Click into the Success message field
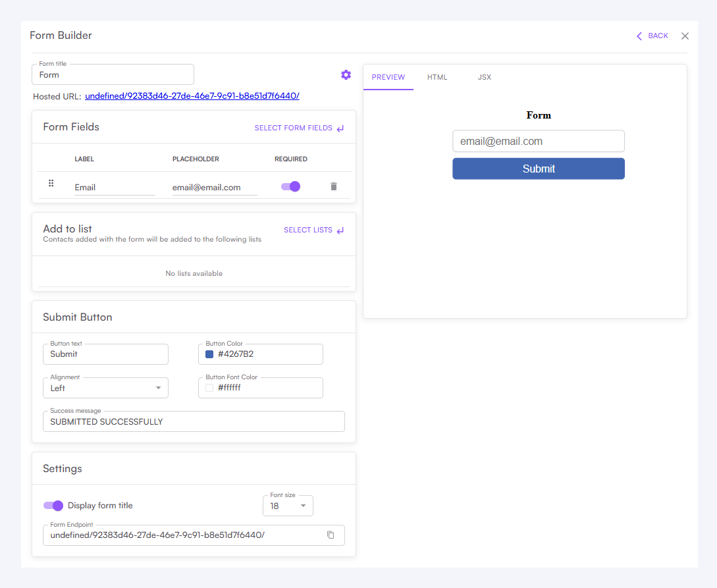The height and width of the screenshot is (588, 717). pos(194,421)
